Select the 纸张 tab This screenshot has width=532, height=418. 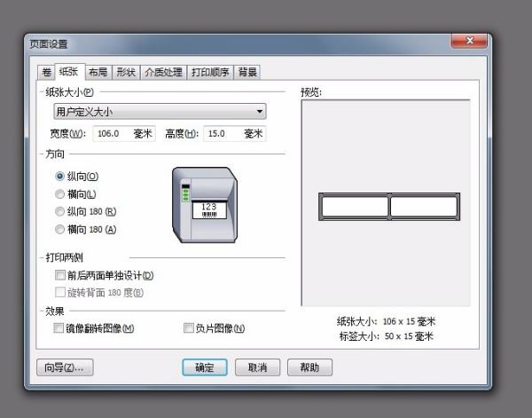click(x=69, y=72)
